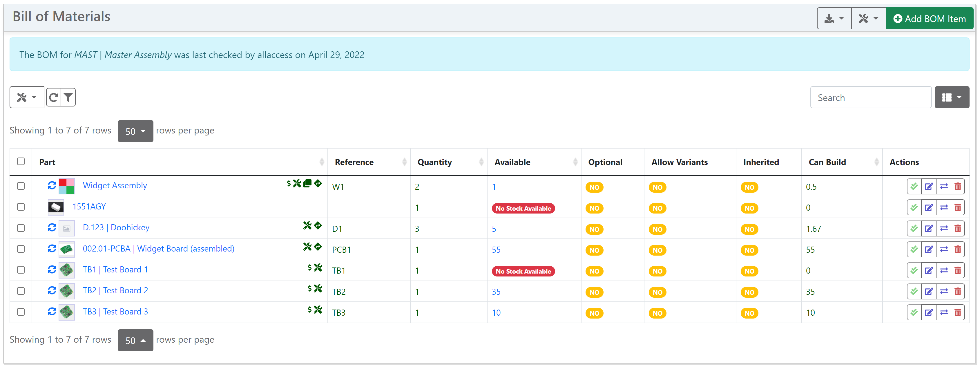
Task: Sort table by Can Build column
Action: (827, 162)
